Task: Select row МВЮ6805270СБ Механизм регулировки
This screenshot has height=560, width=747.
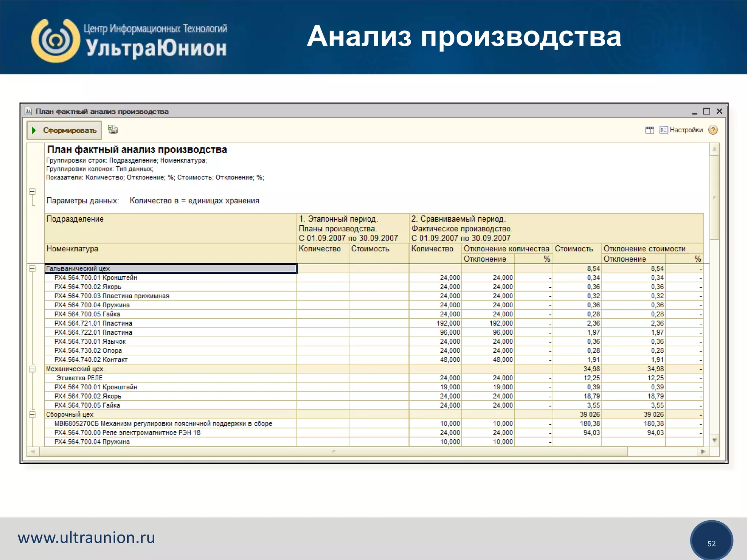Action: pos(171,424)
